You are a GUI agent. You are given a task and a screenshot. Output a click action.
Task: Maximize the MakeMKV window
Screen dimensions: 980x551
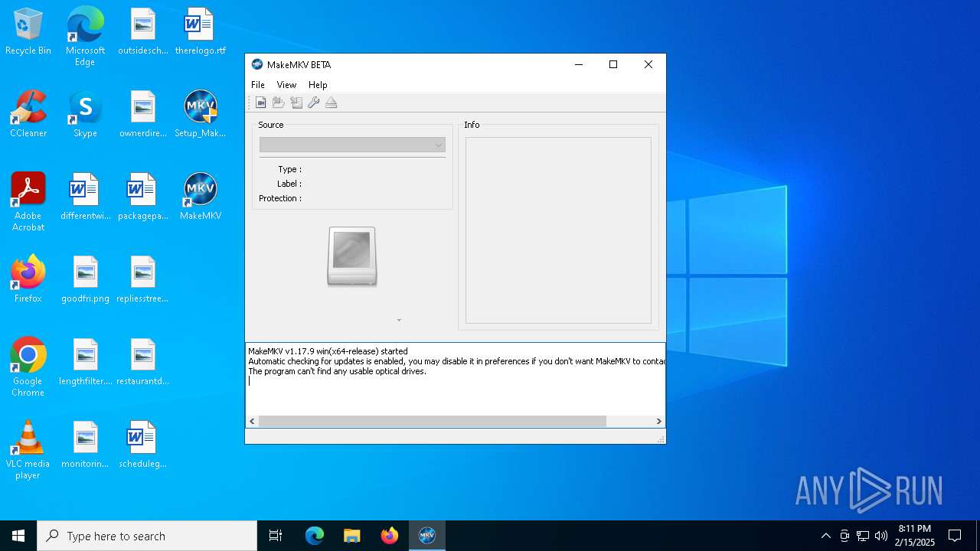click(x=613, y=64)
